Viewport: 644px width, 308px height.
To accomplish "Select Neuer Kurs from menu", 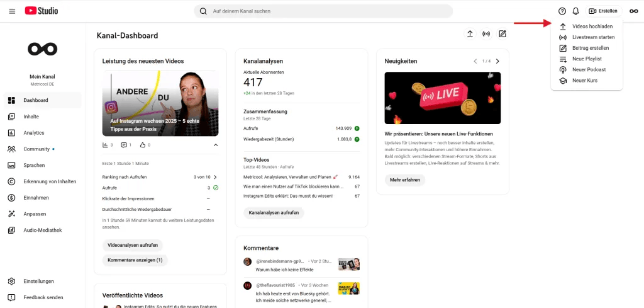I will pyautogui.click(x=587, y=81).
